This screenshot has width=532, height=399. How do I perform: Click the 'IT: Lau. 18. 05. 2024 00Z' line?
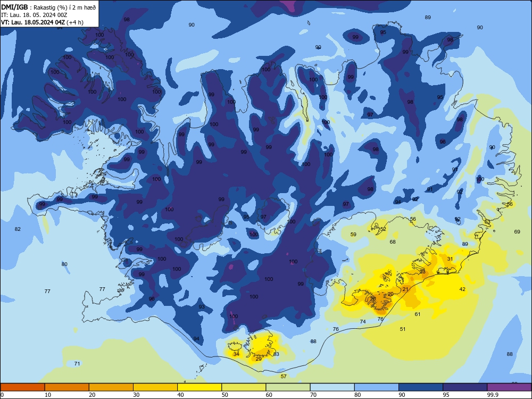pyautogui.click(x=34, y=15)
